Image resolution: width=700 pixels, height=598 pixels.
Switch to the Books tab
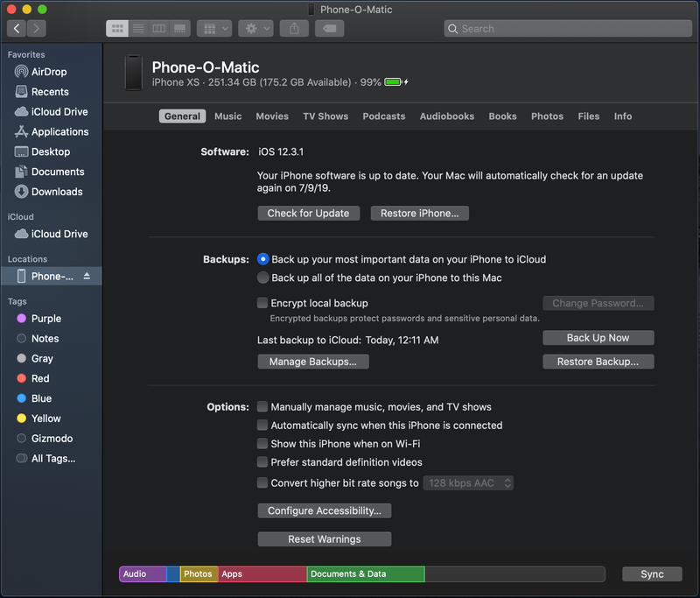coord(502,116)
